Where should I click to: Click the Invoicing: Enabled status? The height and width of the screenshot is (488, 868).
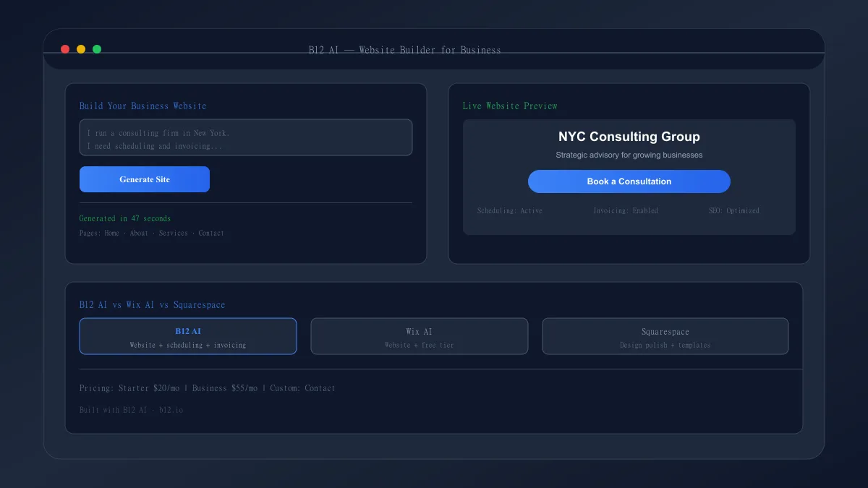626,210
